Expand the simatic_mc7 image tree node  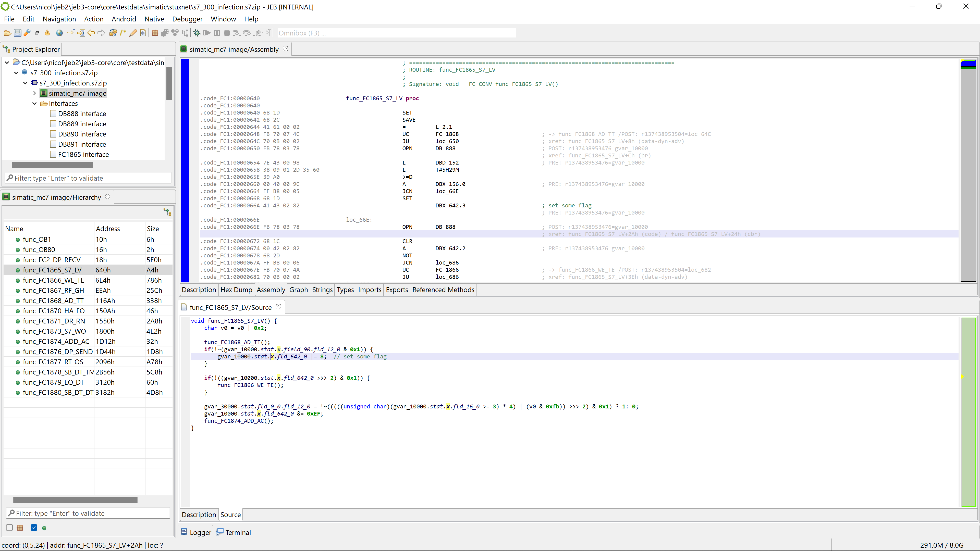35,93
